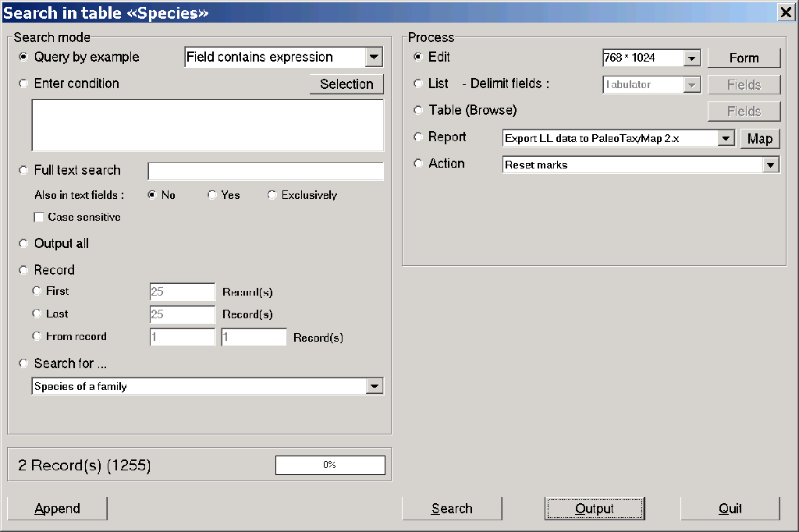799x532 pixels.
Task: Select the Record search mode
Action: [23, 270]
